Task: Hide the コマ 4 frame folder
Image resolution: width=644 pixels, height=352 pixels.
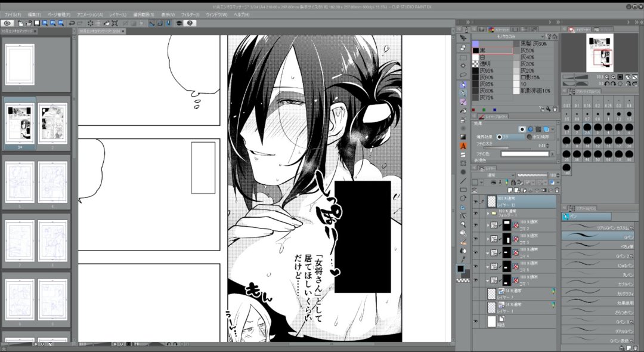Action: (475, 252)
